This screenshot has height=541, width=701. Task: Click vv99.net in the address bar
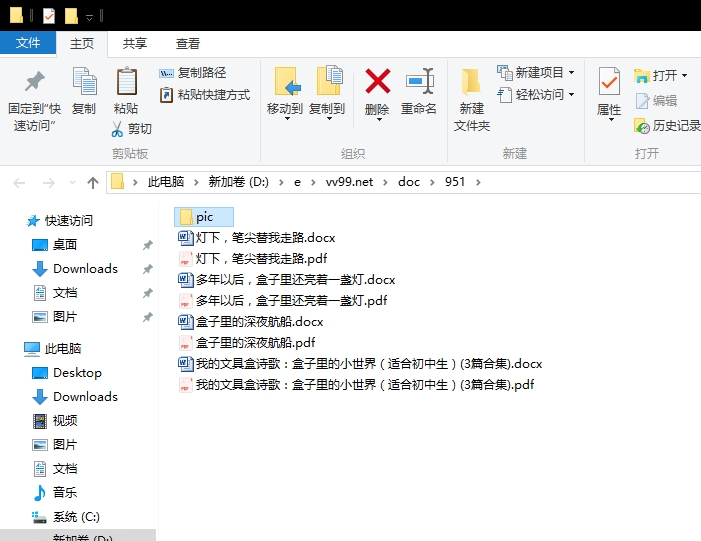[349, 182]
